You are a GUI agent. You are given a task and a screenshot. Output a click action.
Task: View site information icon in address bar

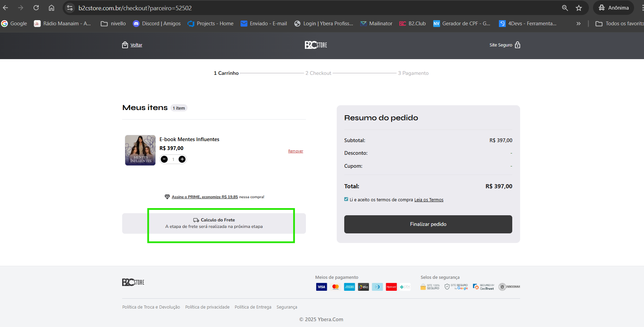point(70,8)
